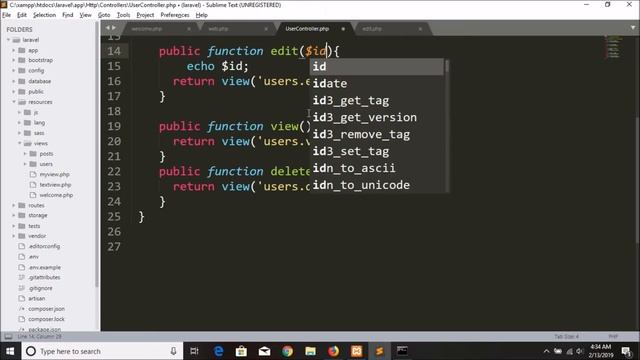640x360 pixels.
Task: Select 'idate' autocomplete suggestion
Action: pos(377,84)
